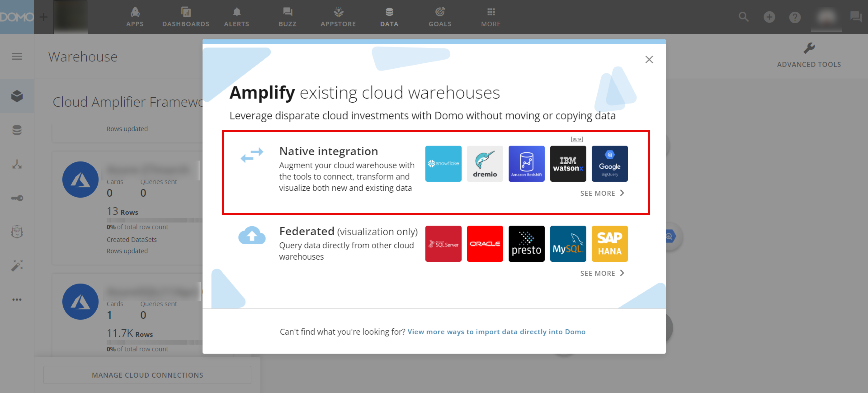The height and width of the screenshot is (393, 868).
Task: Select the SQL Server federated tile
Action: point(443,243)
